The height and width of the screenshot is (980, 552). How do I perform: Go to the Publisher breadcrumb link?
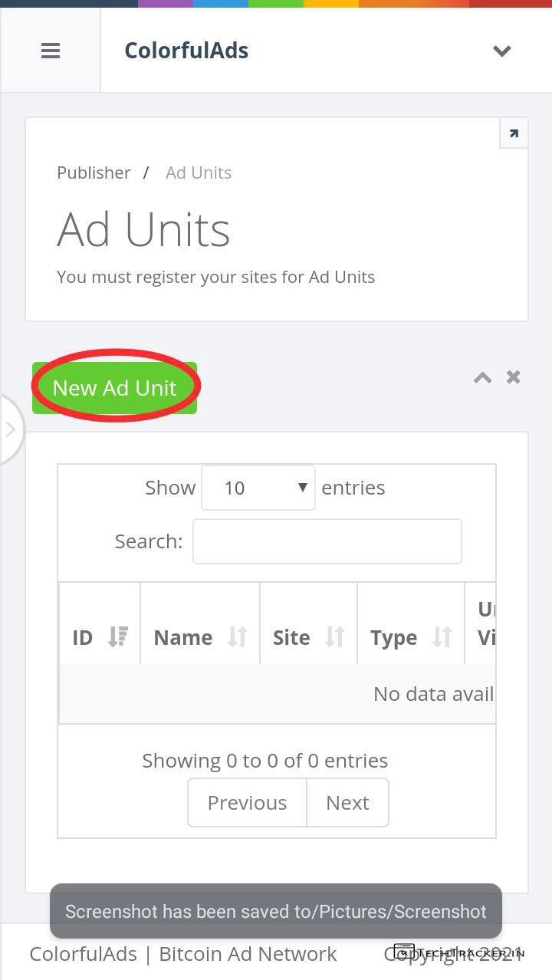[x=94, y=173]
